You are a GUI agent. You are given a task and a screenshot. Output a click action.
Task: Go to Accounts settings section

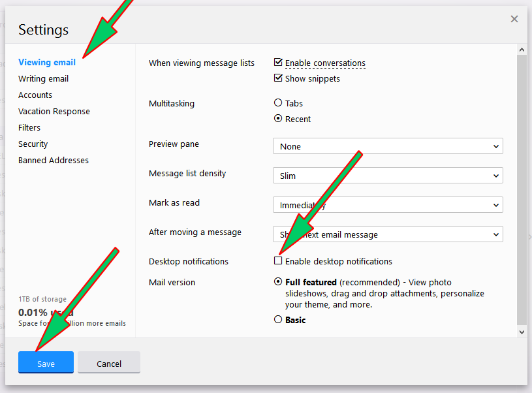[x=35, y=95]
